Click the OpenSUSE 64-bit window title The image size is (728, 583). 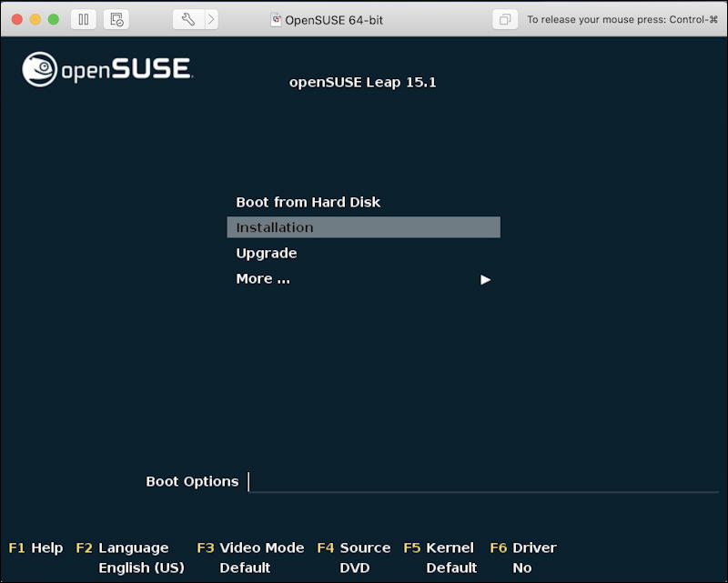click(334, 20)
